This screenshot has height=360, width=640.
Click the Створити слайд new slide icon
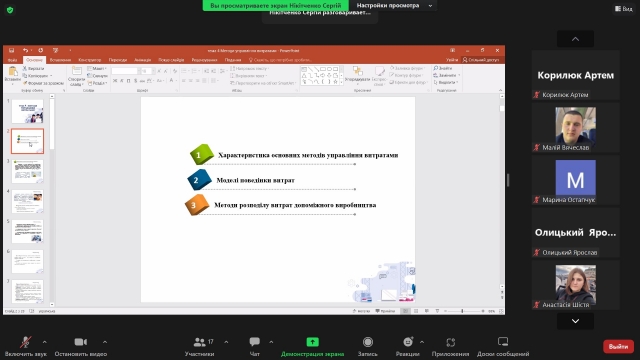pos(76,71)
